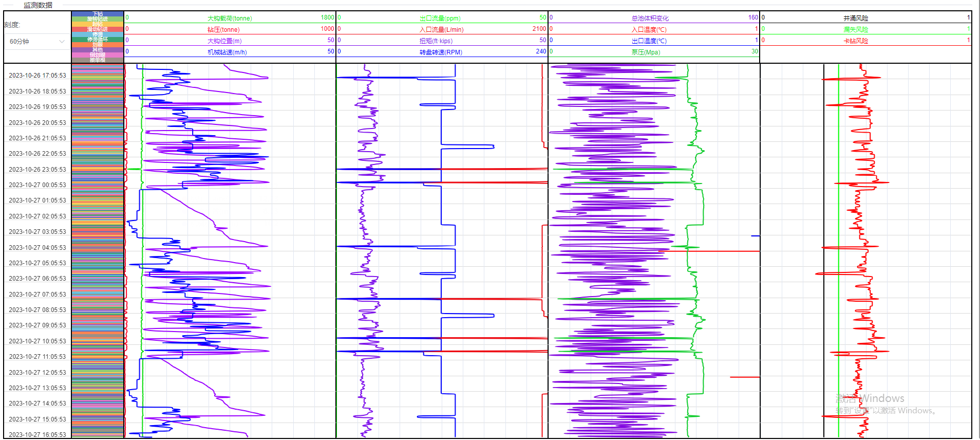The width and height of the screenshot is (980, 440).
Task: Click timestamp 2023-10-27 03:05:53
Action: tap(37, 232)
